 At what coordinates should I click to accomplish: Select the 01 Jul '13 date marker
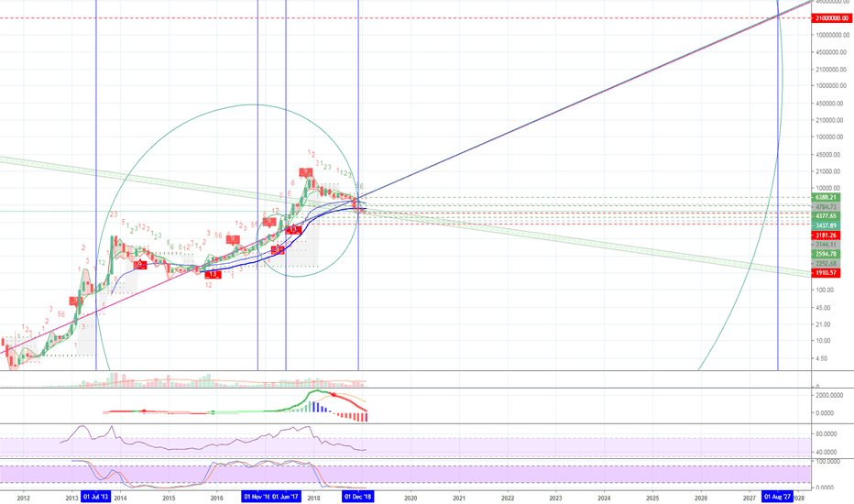[x=96, y=497]
